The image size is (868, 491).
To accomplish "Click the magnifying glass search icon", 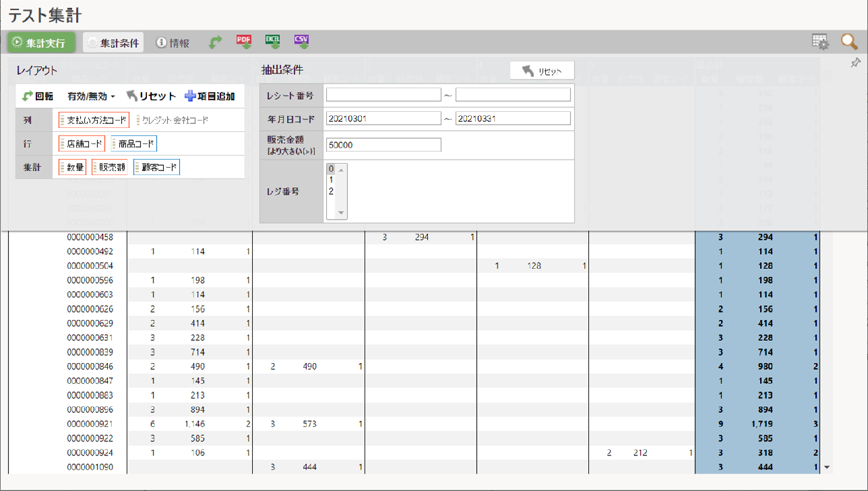I will [849, 42].
